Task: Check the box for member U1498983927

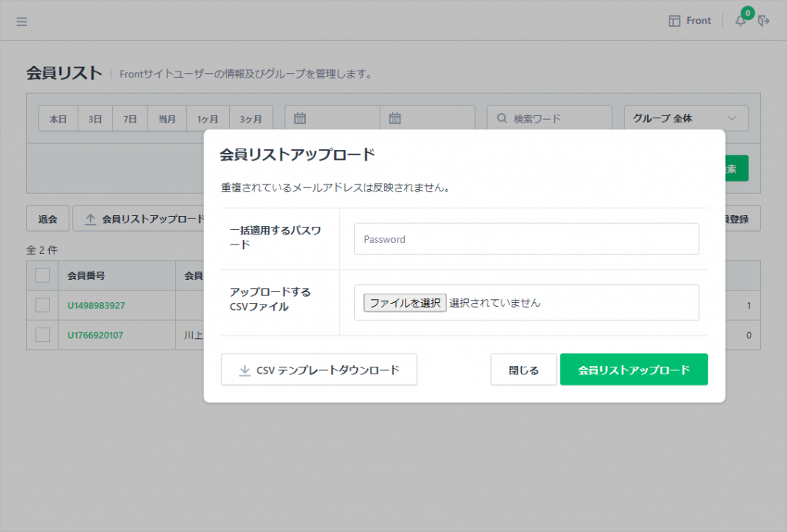Action: (x=43, y=305)
